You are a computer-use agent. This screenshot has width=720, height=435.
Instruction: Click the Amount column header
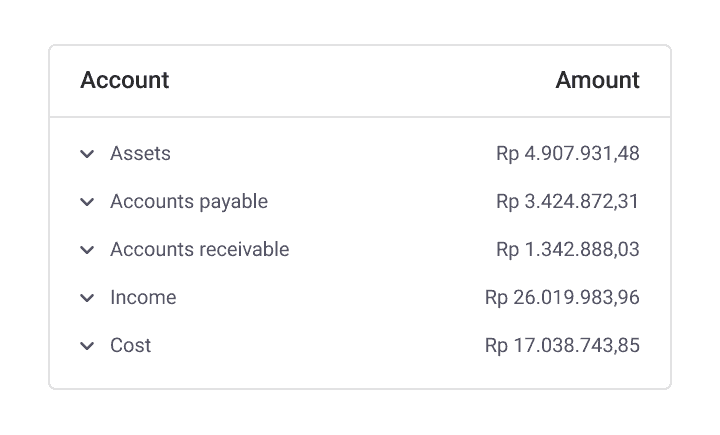[597, 80]
